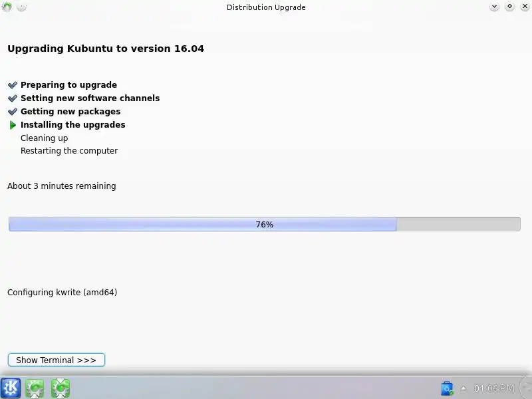
Task: Select the 'Restarting the computer' step text
Action: pyautogui.click(x=69, y=151)
